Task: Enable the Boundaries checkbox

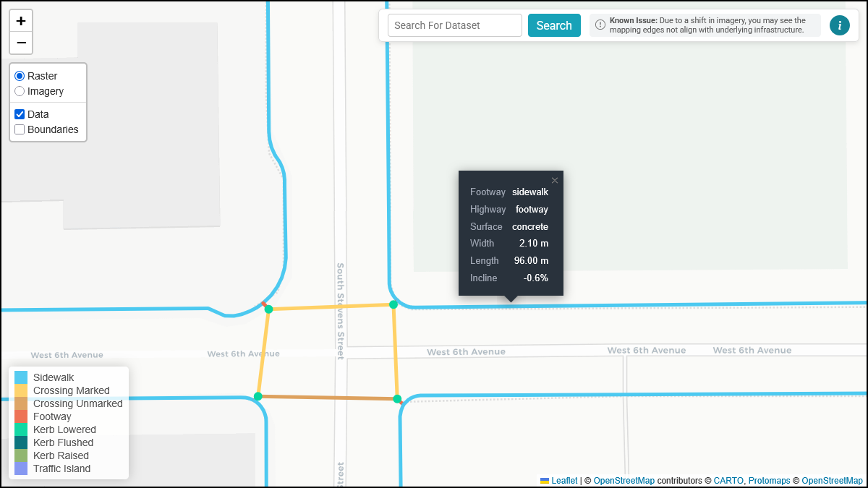Action: click(20, 129)
